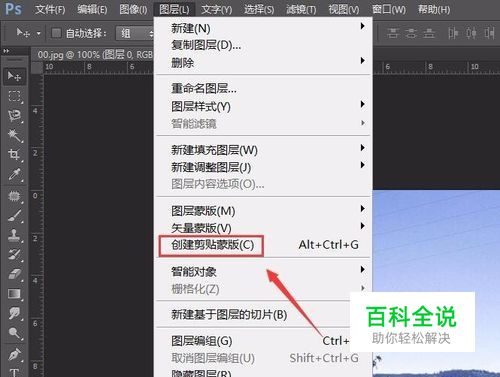Open the 编辑(E) menu
The image size is (500, 377).
tap(92, 10)
